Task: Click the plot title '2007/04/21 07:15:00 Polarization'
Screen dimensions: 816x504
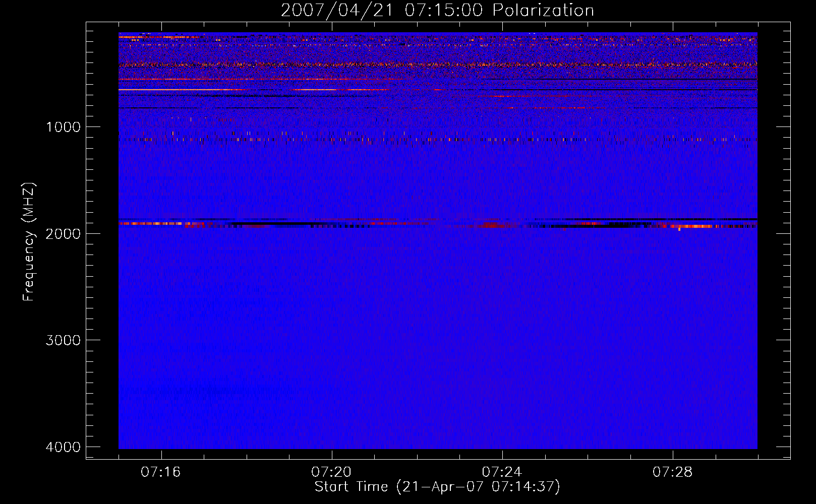Action: (x=437, y=11)
